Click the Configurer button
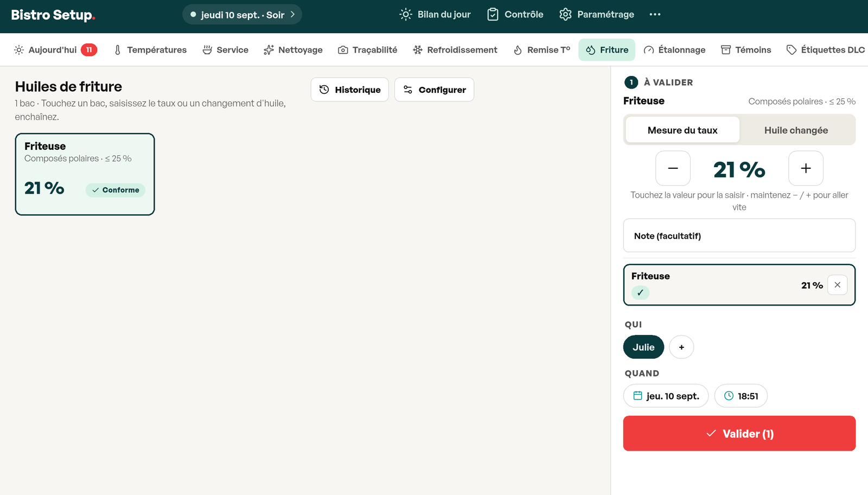Screen dimensions: 868x495 435,90
